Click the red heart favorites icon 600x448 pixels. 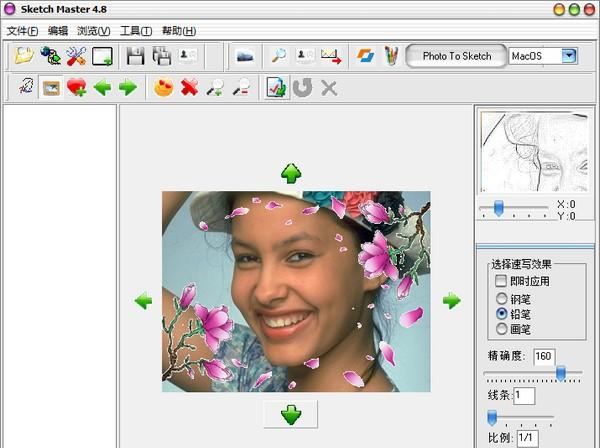pos(76,88)
